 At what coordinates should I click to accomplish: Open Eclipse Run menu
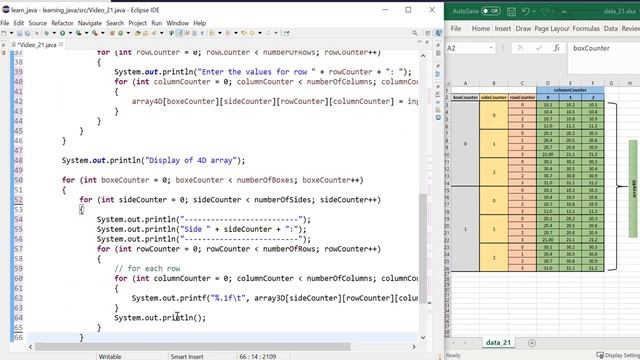point(156,23)
